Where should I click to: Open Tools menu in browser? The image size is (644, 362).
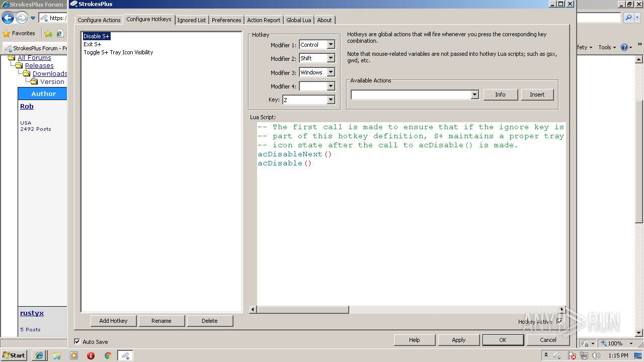pos(607,47)
